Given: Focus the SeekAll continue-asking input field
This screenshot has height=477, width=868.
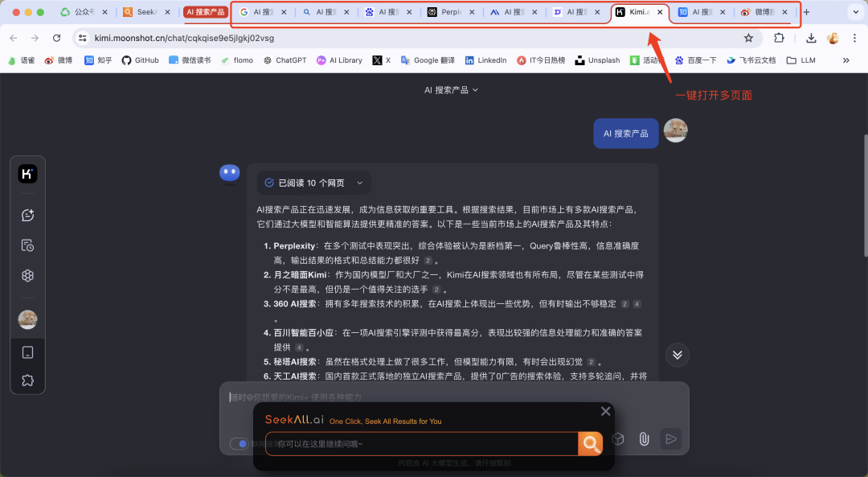Looking at the screenshot, I should (422, 444).
